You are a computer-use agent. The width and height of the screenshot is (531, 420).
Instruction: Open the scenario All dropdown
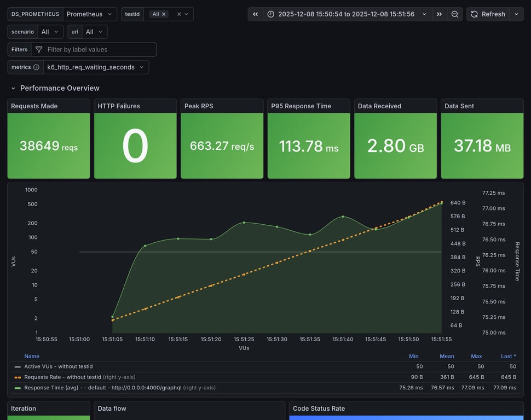(x=50, y=31)
